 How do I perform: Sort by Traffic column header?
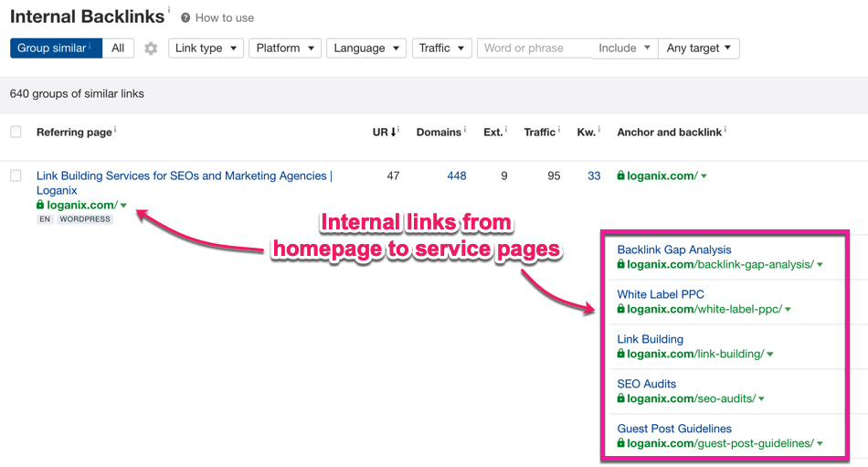[540, 132]
